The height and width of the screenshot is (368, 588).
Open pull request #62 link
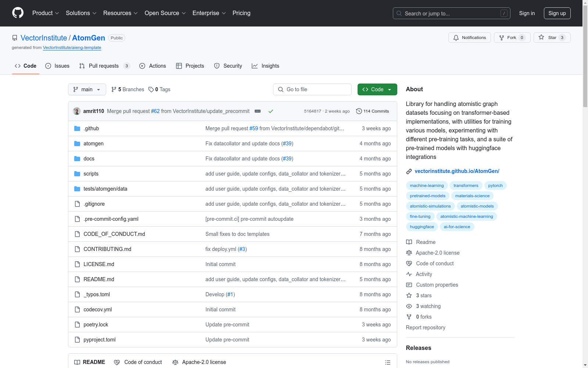click(155, 111)
